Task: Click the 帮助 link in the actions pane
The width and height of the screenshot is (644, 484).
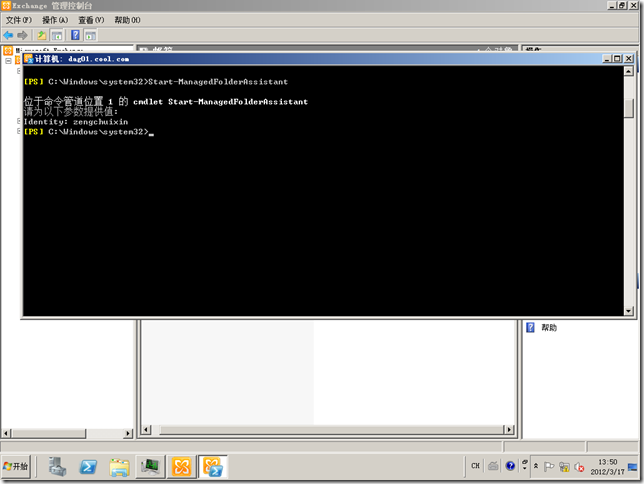Action: [549, 328]
